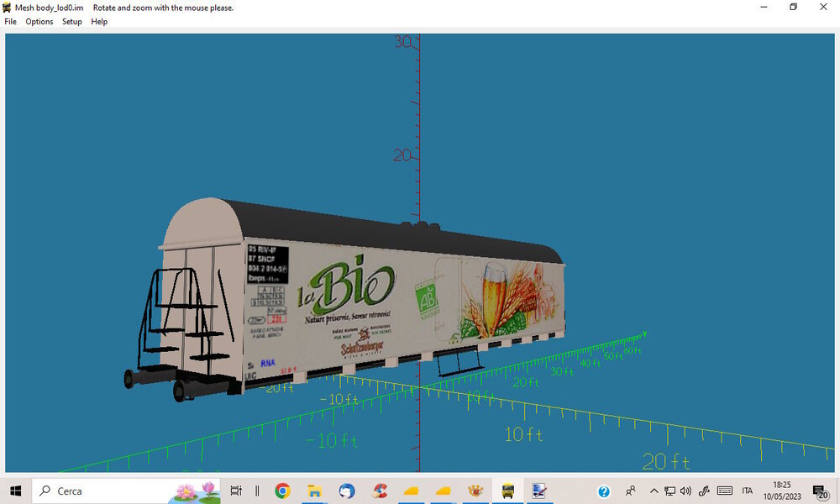The image size is (840, 504).
Task: Open the pen workspace tray icon
Action: [704, 491]
